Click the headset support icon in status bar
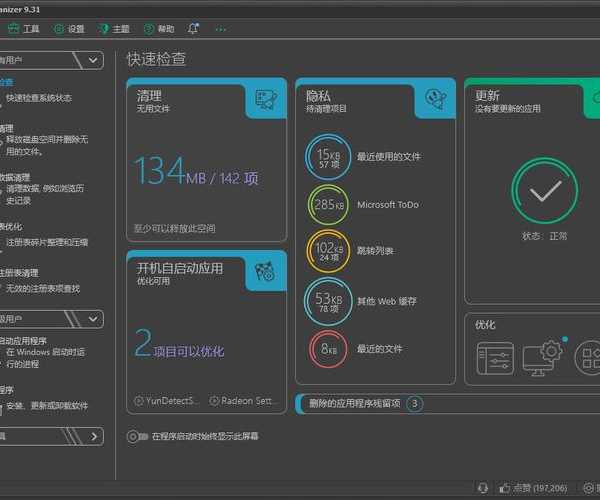This screenshot has width=600, height=500. click(x=483, y=488)
